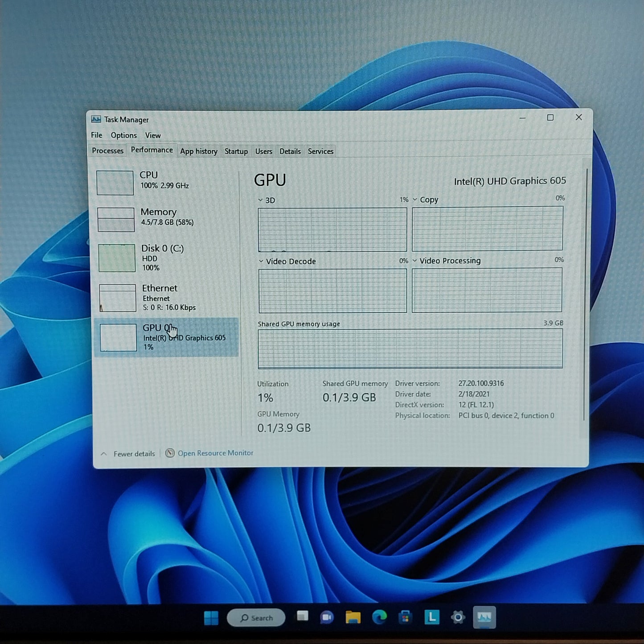The image size is (644, 644).
Task: Open the Video Processing engine dropdown
Action: click(447, 260)
